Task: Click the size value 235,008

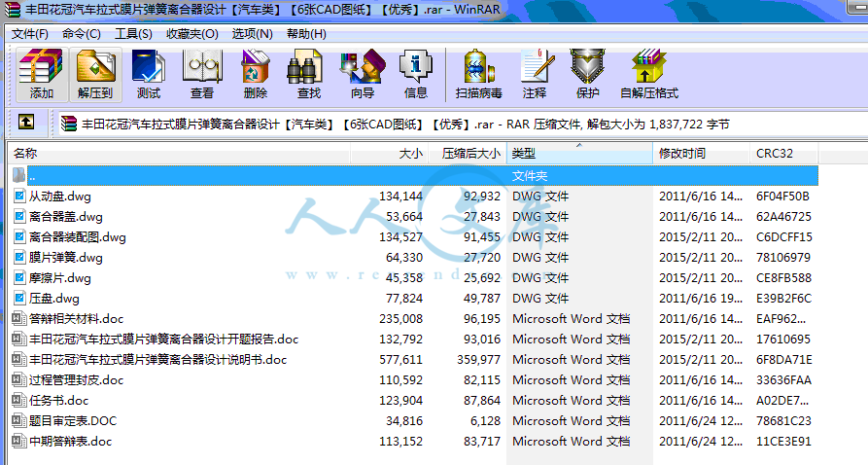Action: (x=400, y=319)
